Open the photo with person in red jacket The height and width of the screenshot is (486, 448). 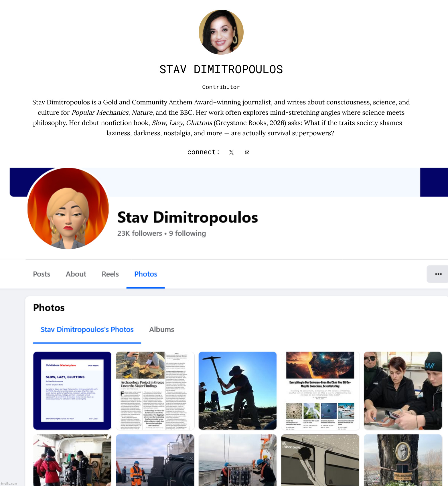[72, 460]
